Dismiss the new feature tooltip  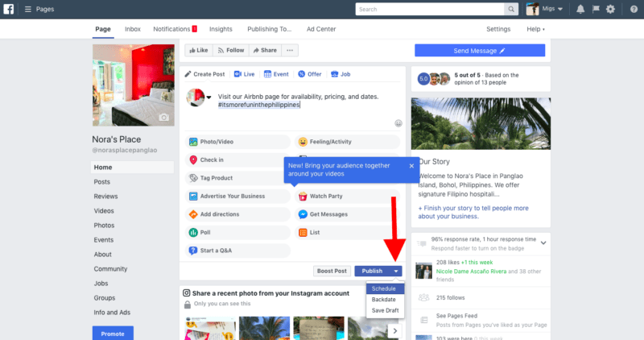pyautogui.click(x=411, y=166)
